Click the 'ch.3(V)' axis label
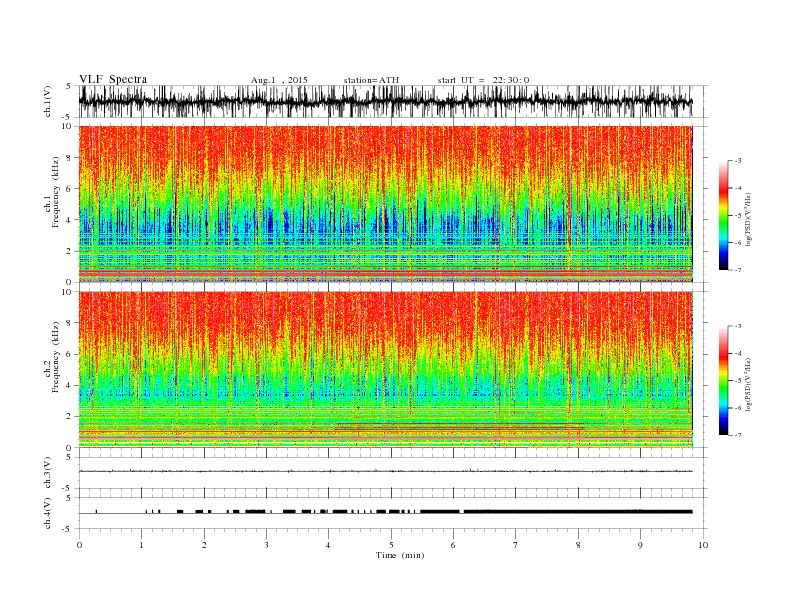 pos(48,473)
